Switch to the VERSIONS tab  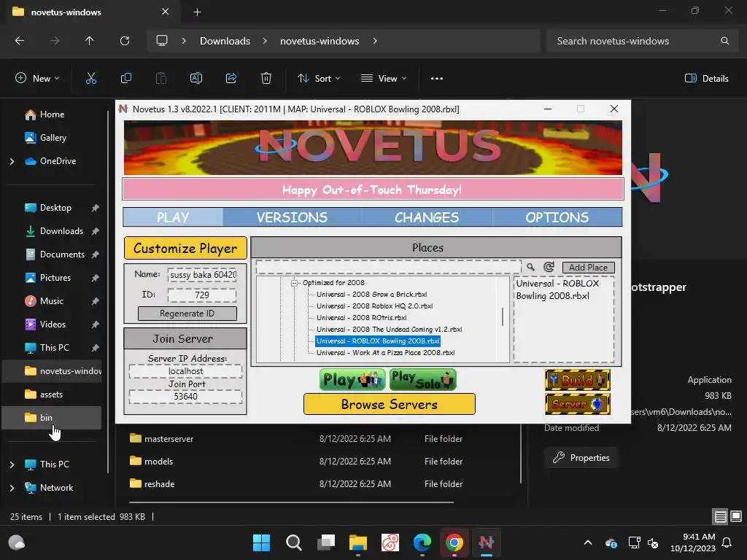[292, 217]
